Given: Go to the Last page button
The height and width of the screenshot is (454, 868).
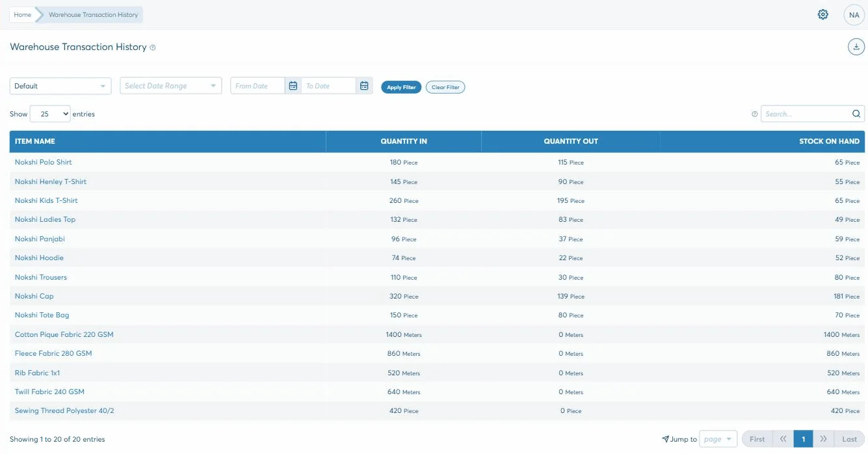Looking at the screenshot, I should 849,439.
